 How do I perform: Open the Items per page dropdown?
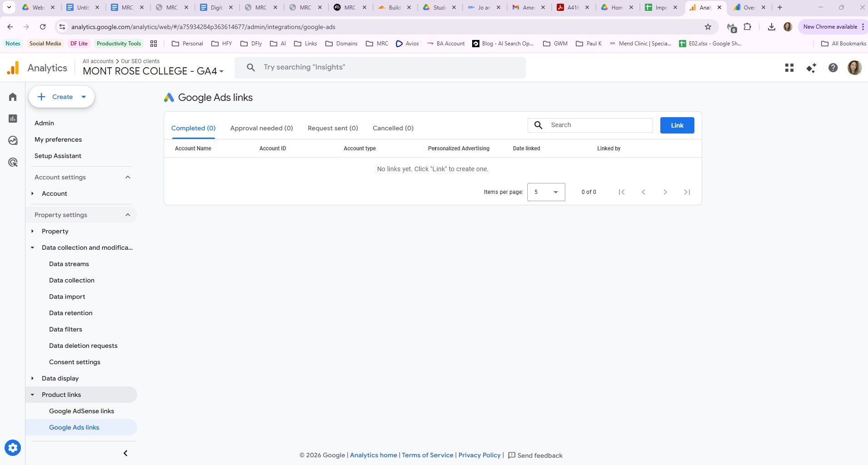coord(546,192)
